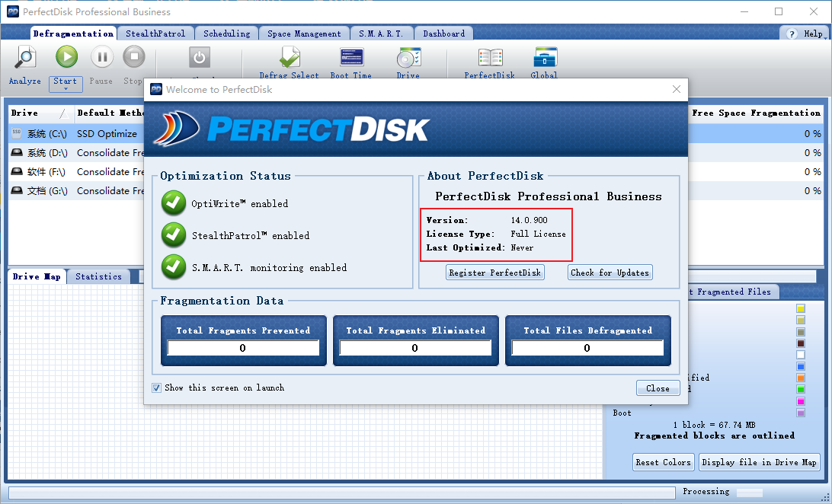
Task: Click the SSD Optimize method cell
Action: (x=107, y=133)
